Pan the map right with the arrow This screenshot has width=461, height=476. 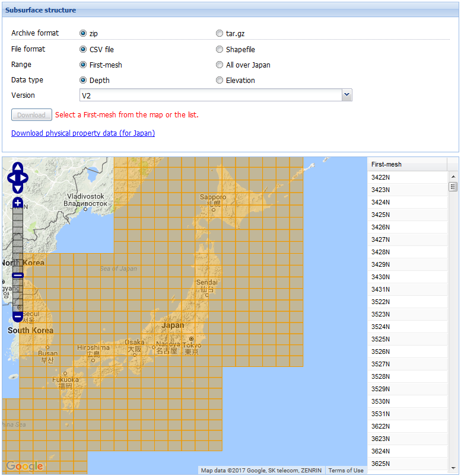tap(25, 177)
